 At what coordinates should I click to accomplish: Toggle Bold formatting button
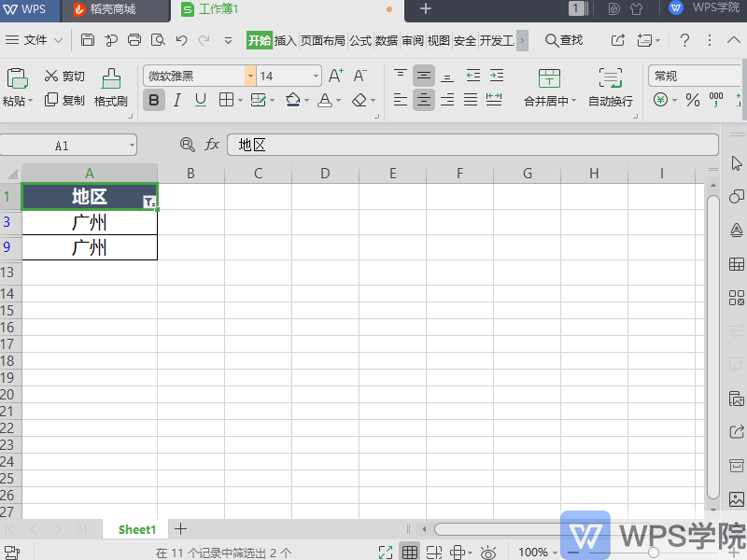click(x=154, y=100)
